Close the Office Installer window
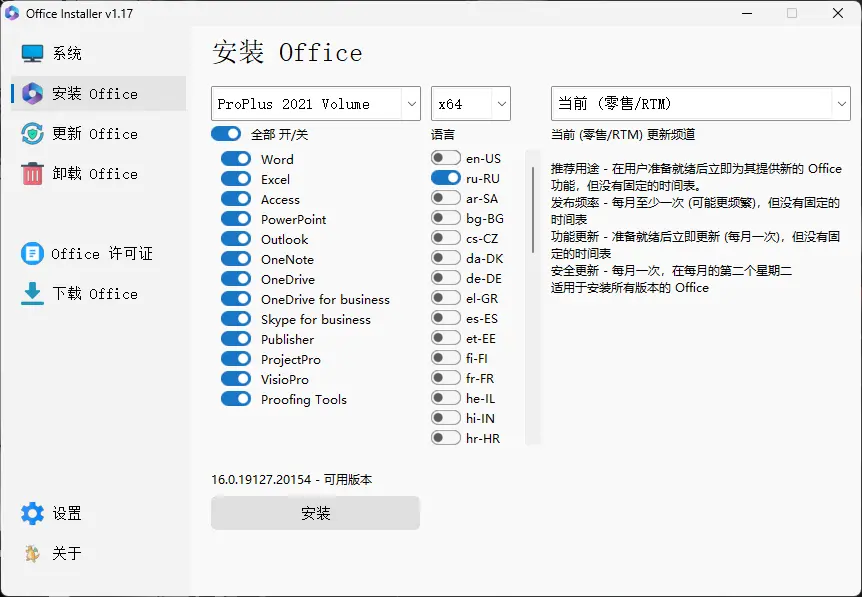The image size is (862, 597). click(x=838, y=13)
